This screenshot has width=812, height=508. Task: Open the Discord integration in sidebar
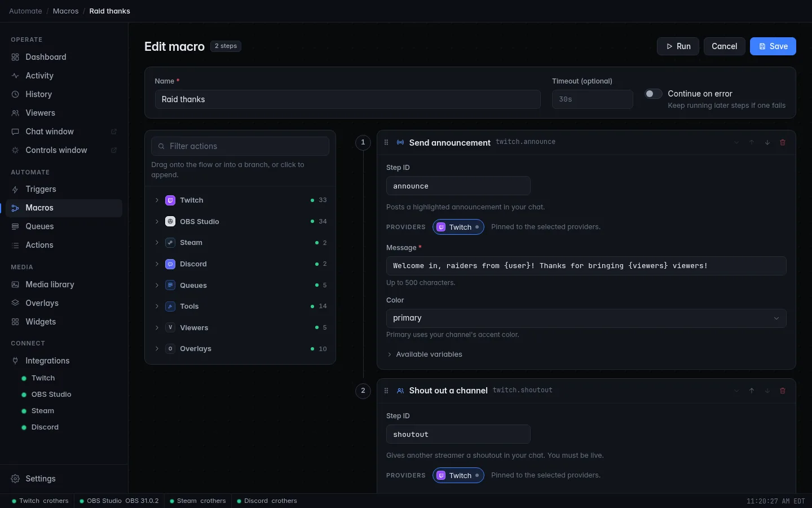tap(45, 427)
